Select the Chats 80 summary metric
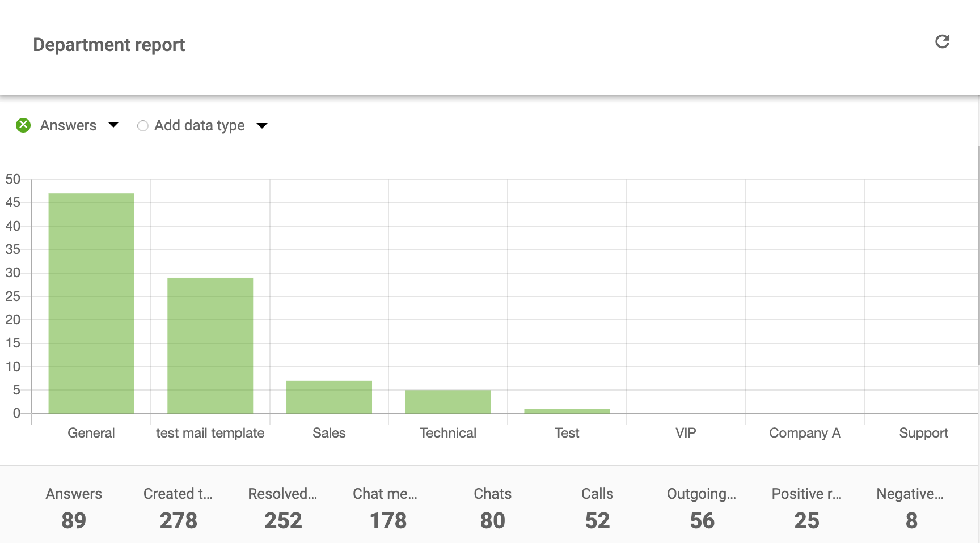The width and height of the screenshot is (980, 543). click(x=492, y=508)
